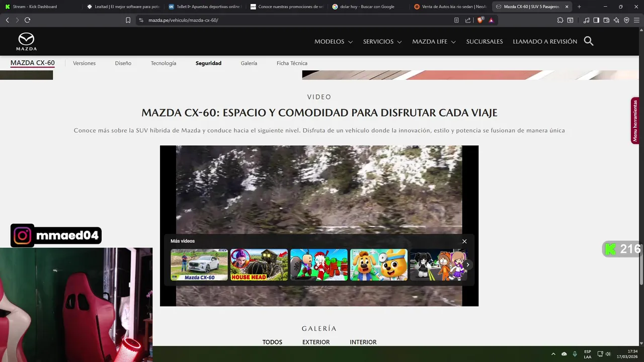The image size is (644, 362).
Task: Click the bookmark icon beside the address bar
Action: tap(128, 20)
